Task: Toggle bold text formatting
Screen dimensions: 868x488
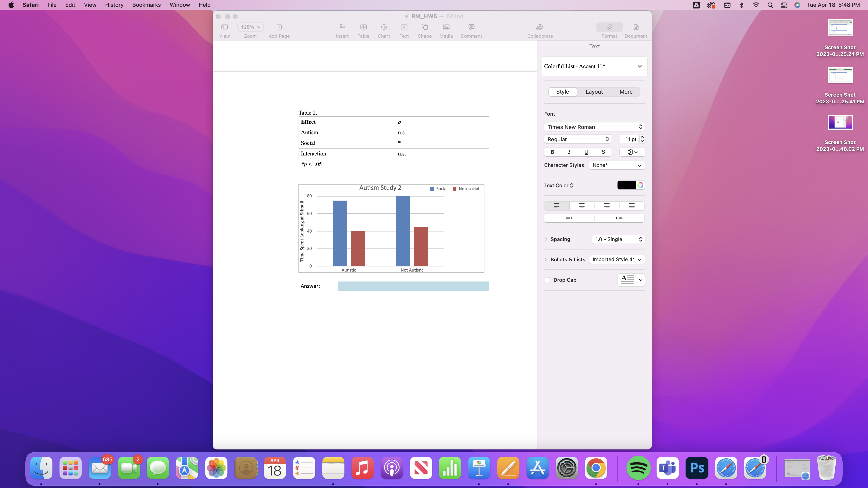Action: [x=552, y=152]
